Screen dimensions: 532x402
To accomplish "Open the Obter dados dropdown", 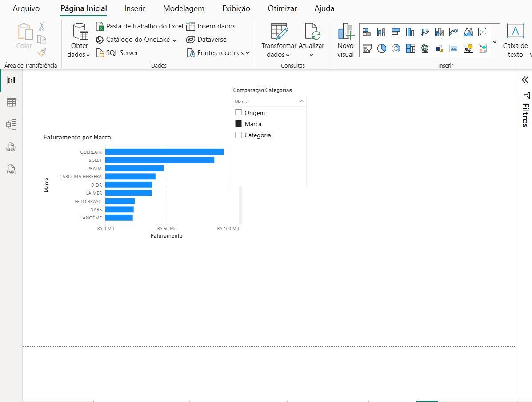I will click(x=79, y=50).
